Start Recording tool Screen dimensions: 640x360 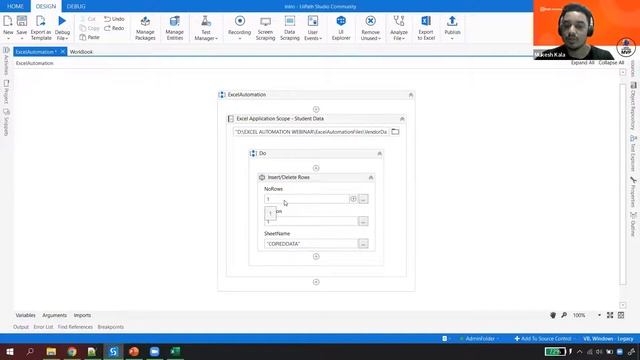pos(239,27)
